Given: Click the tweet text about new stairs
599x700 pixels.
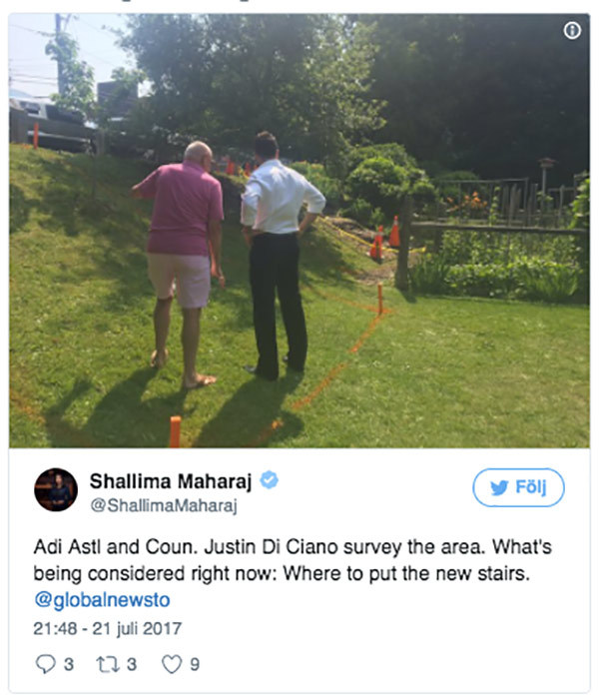Looking at the screenshot, I should coord(293,560).
